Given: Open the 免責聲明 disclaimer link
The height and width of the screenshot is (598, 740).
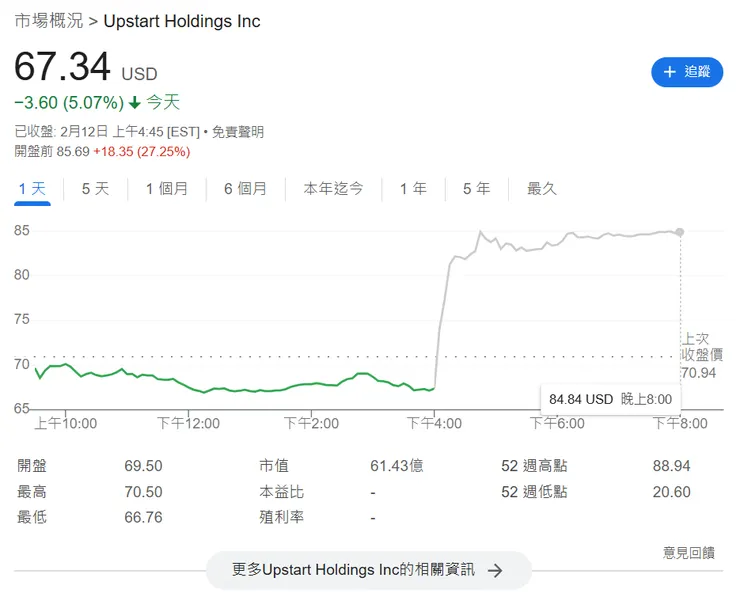Looking at the screenshot, I should tap(237, 131).
